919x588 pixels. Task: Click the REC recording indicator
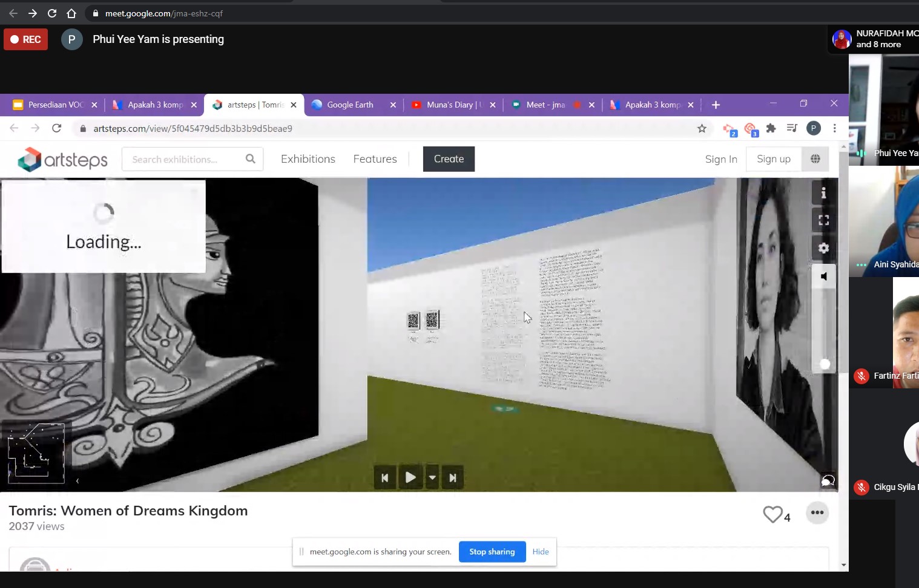pyautogui.click(x=25, y=39)
